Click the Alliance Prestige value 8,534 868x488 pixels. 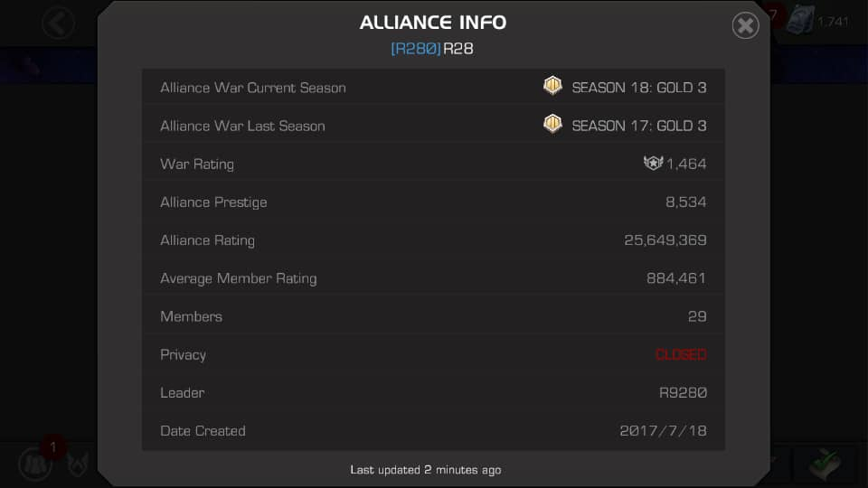[686, 202]
